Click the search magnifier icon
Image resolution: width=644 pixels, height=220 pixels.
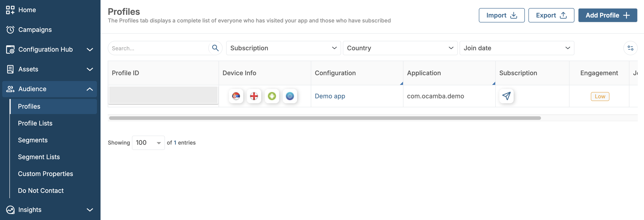[x=215, y=48]
